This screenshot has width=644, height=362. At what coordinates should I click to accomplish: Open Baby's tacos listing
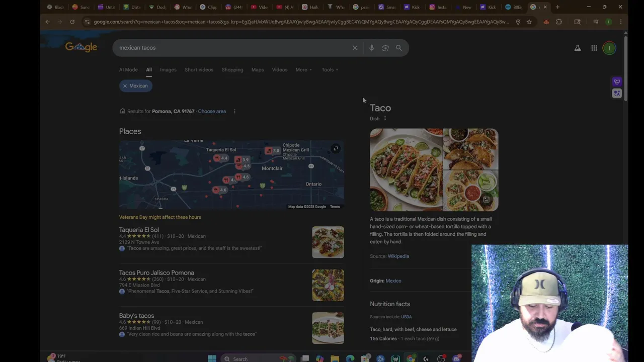[136, 316]
